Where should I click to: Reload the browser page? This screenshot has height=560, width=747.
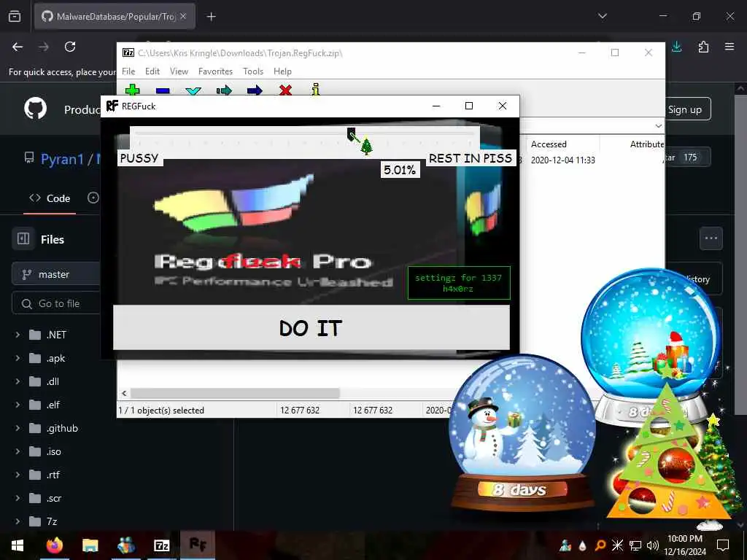[70, 47]
